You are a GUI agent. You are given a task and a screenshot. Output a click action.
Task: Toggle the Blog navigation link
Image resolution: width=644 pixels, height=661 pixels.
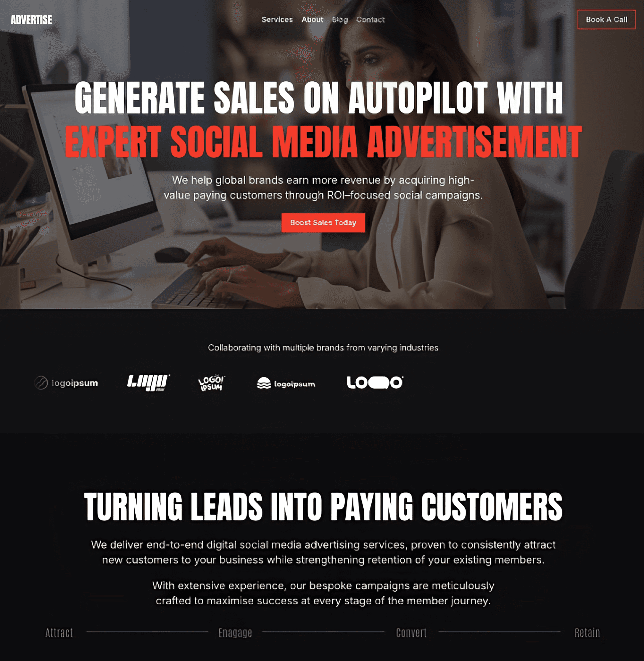point(339,19)
